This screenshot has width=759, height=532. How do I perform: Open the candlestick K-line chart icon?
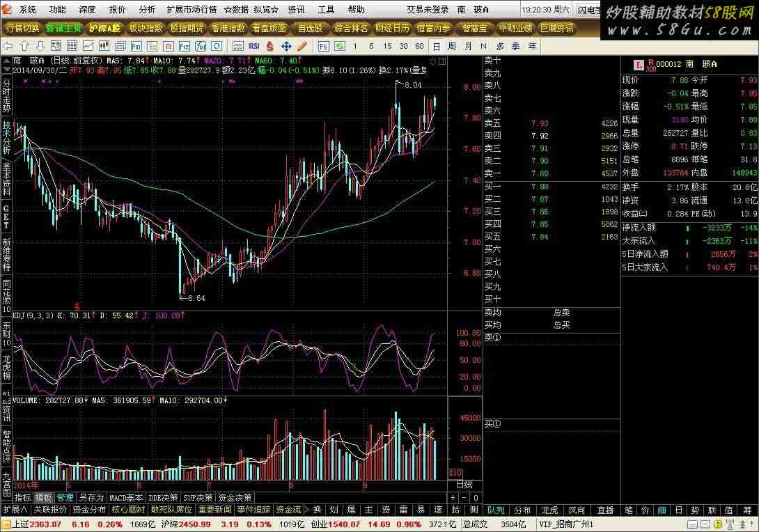(x=104, y=47)
